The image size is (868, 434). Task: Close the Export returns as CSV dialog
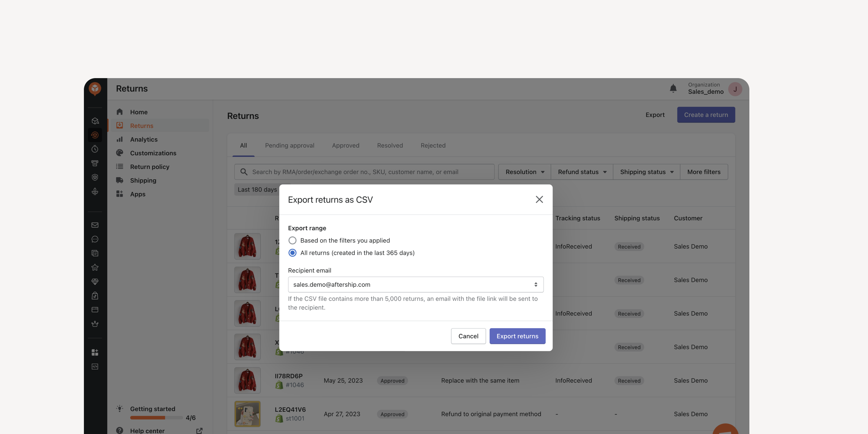(539, 199)
